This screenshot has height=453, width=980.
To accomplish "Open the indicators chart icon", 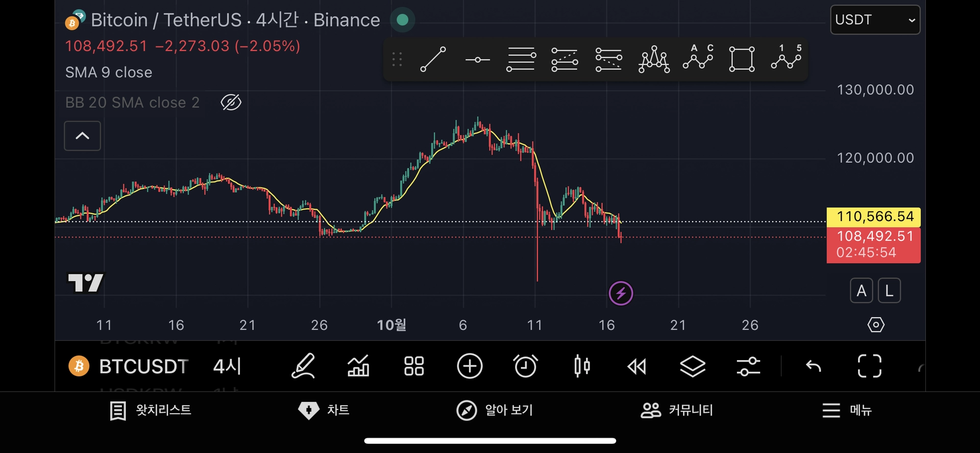I will coord(358,366).
